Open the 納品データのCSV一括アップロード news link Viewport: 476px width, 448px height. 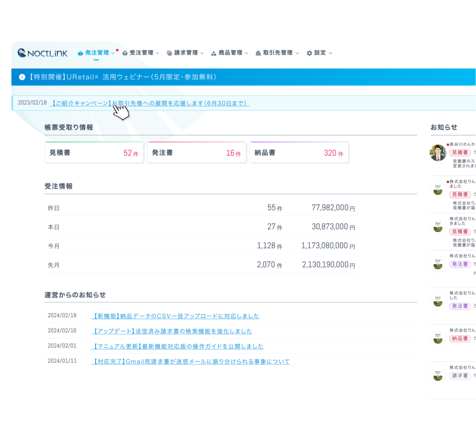(175, 316)
